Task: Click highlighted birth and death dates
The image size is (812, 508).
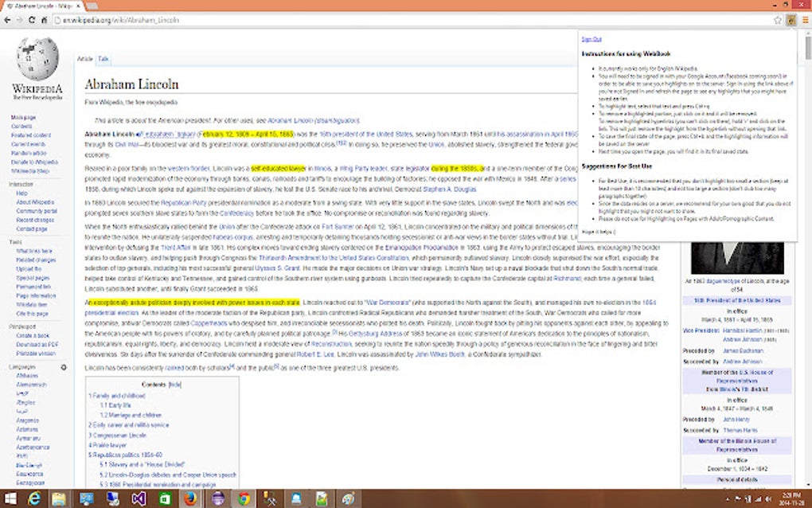Action: coord(248,134)
